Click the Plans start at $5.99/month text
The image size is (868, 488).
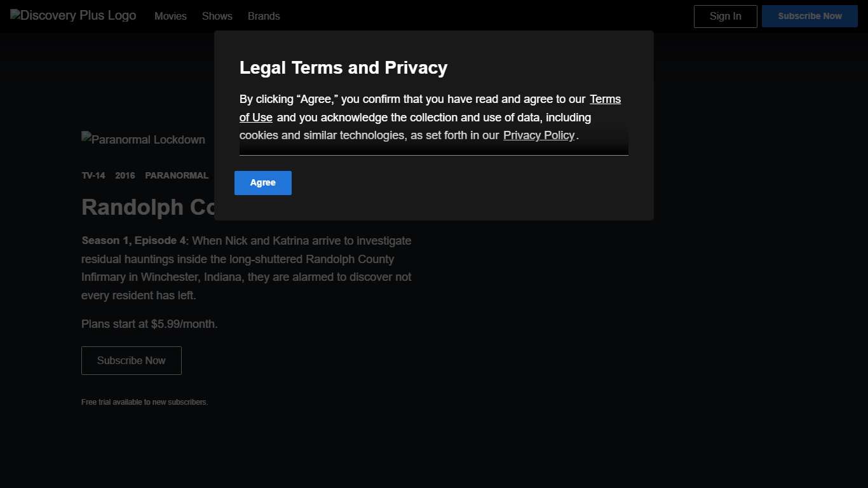tap(149, 324)
